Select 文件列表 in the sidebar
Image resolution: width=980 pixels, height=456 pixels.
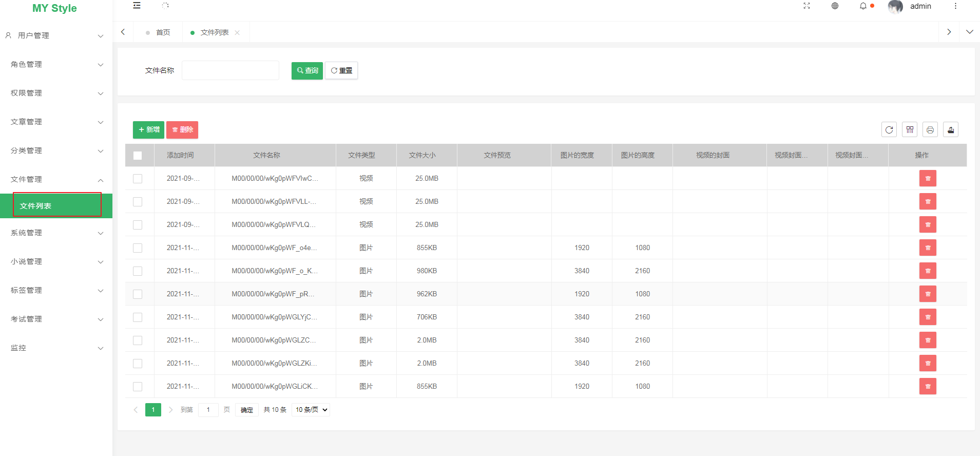click(56, 206)
